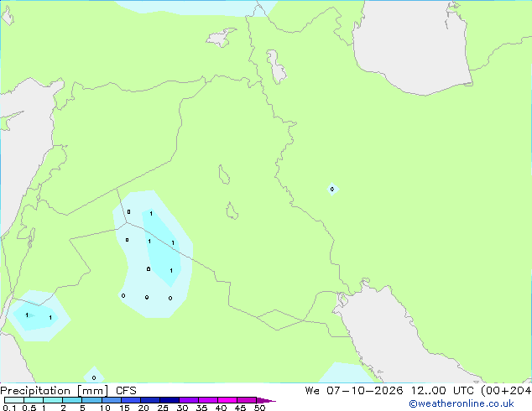Click the 45 mm legend color swatch
The height and width of the screenshot is (411, 532).
247,400
